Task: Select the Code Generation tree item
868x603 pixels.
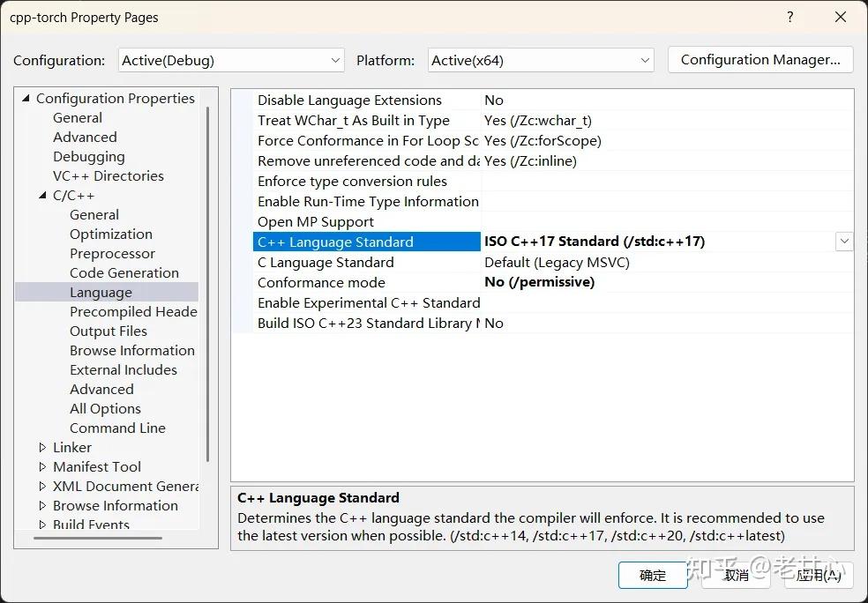Action: (x=123, y=272)
